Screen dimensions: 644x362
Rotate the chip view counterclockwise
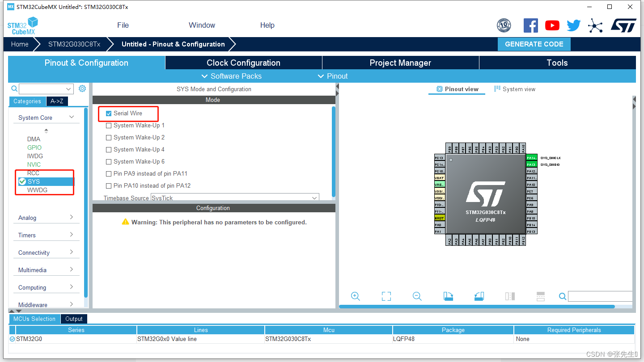click(x=479, y=296)
